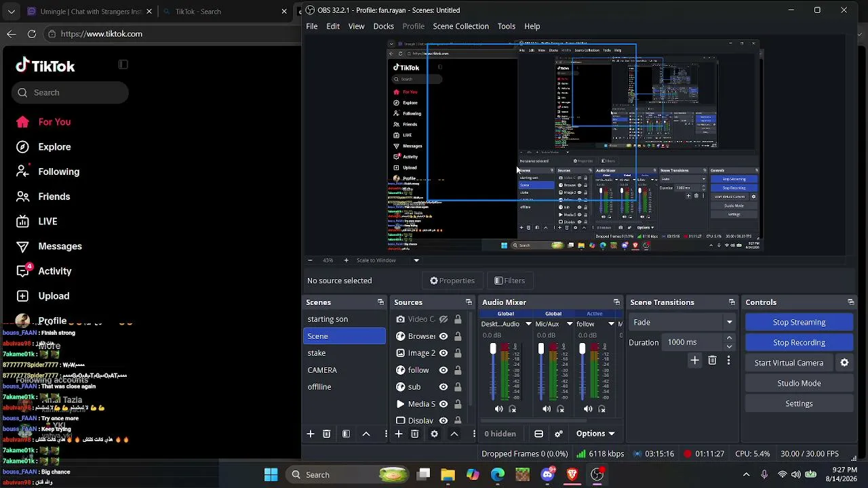Open audio mixer Options dropdown

[x=595, y=434]
